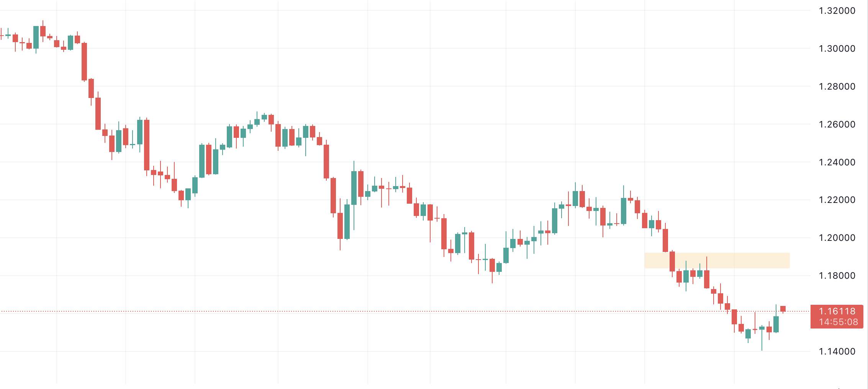Click the 1.32000 price axis label
The width and height of the screenshot is (868, 389).
(x=837, y=11)
